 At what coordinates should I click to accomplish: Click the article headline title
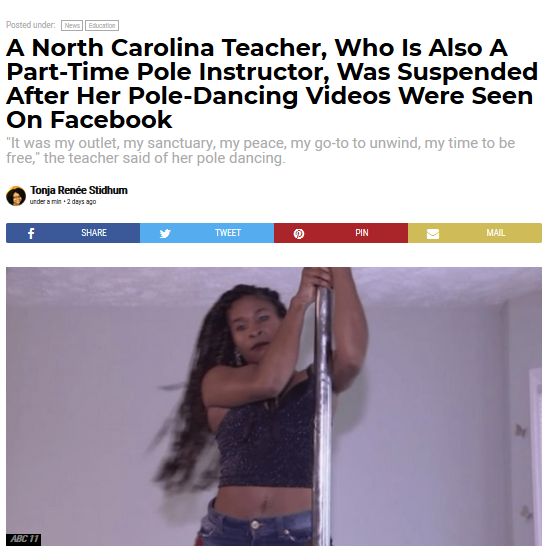click(x=272, y=84)
